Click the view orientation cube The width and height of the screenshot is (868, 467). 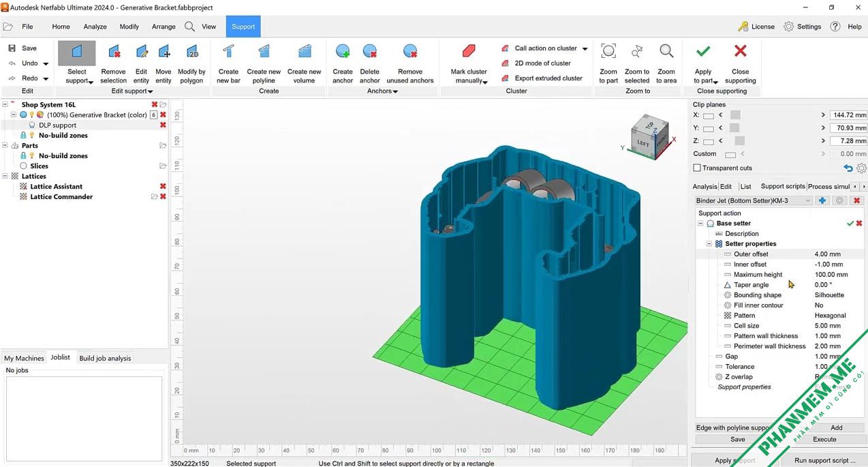[652, 136]
